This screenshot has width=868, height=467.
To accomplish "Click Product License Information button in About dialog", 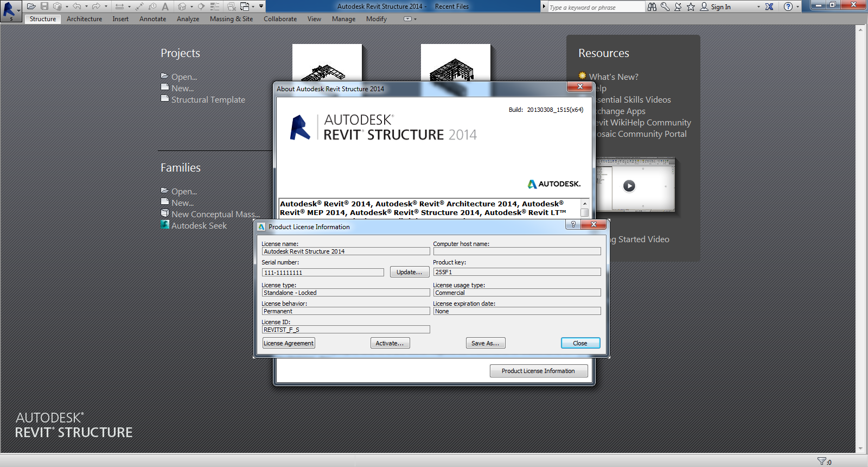I will tap(539, 371).
